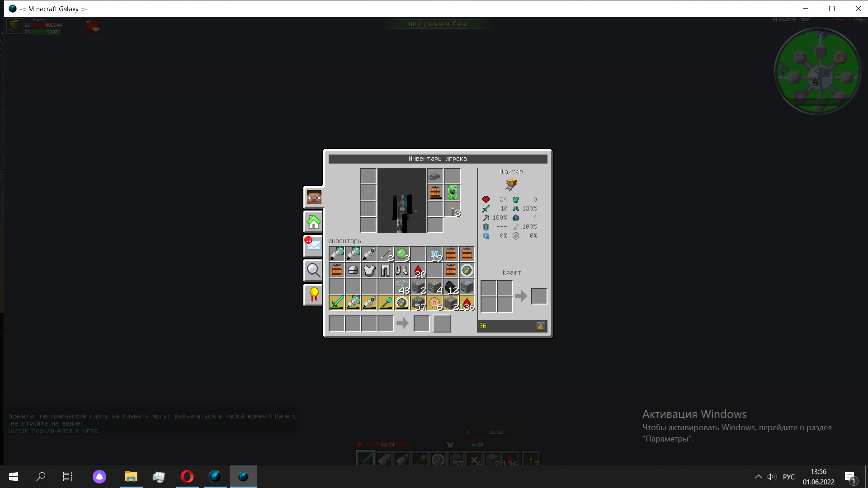The width and height of the screenshot is (868, 488).
Task: Pick the iron chestplate in inventory
Action: 369,270
